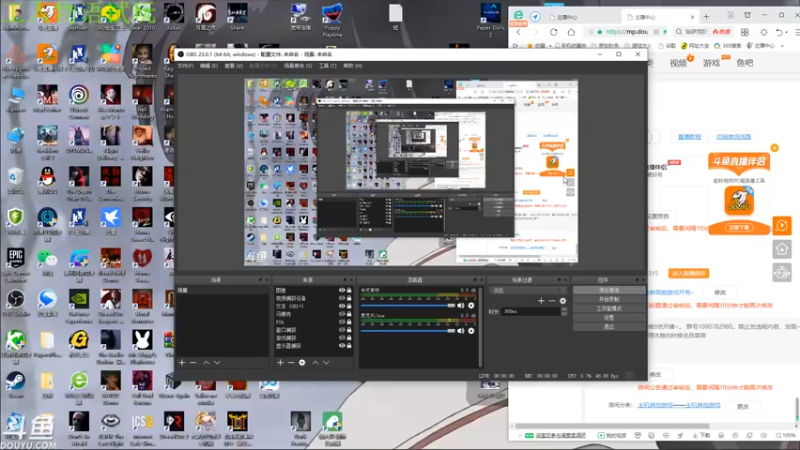
Task: Remove the scene transition with the minus icon
Action: point(552,301)
